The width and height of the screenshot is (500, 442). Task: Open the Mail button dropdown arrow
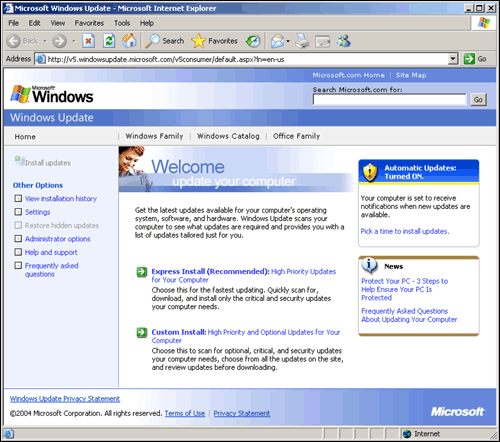288,41
